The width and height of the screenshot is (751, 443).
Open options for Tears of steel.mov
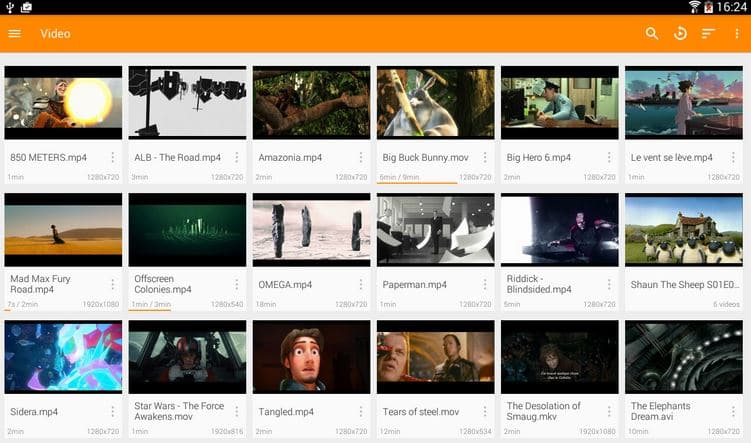(x=485, y=411)
